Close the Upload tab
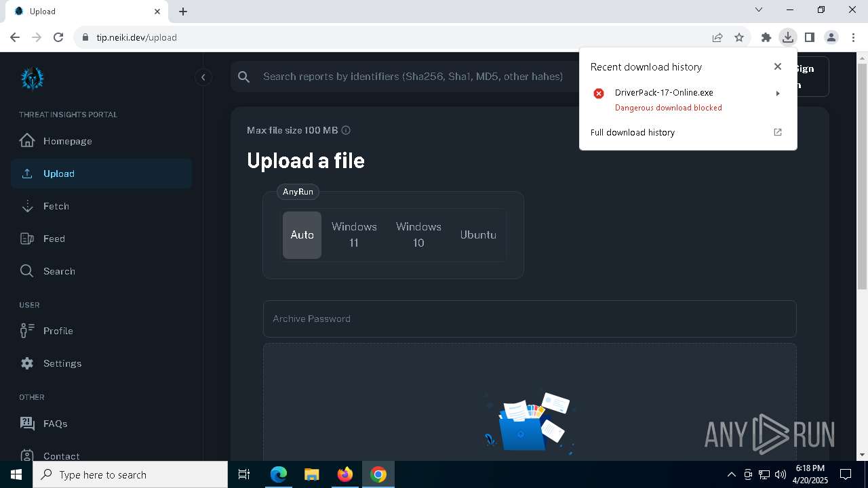This screenshot has height=488, width=868. (157, 12)
